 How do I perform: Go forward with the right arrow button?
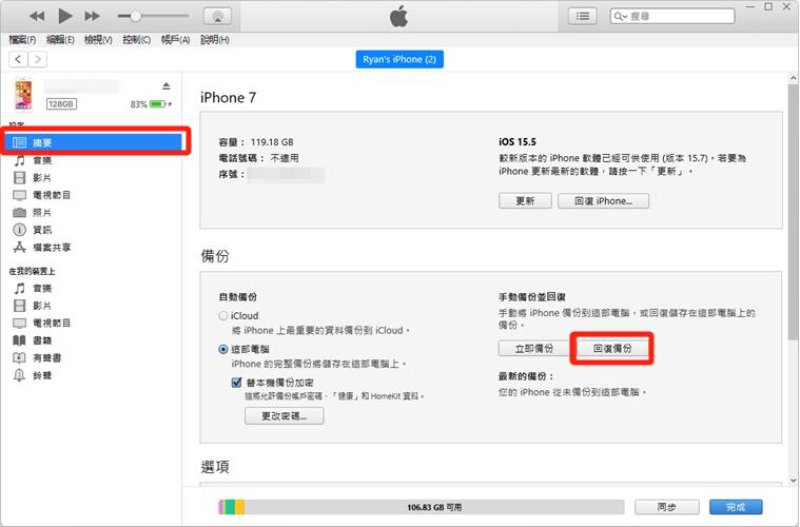(38, 59)
